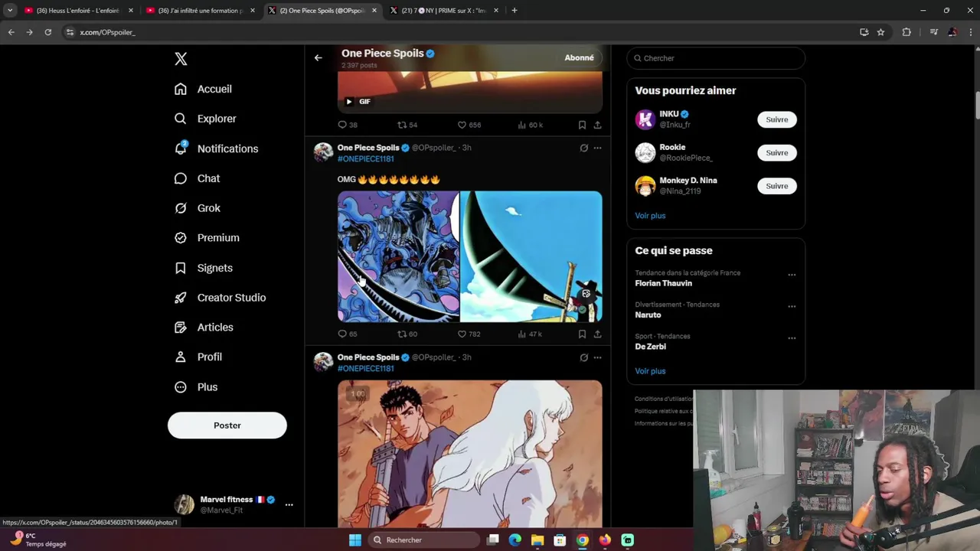Open Signets bookmarks in sidebar
Viewport: 980px width, 551px height.
203,268
